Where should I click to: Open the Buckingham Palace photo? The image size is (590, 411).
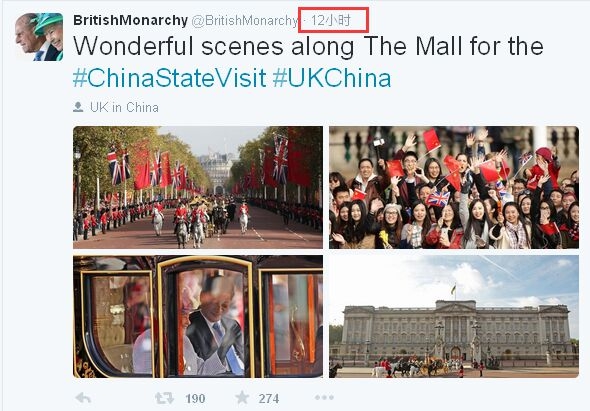tap(454, 317)
